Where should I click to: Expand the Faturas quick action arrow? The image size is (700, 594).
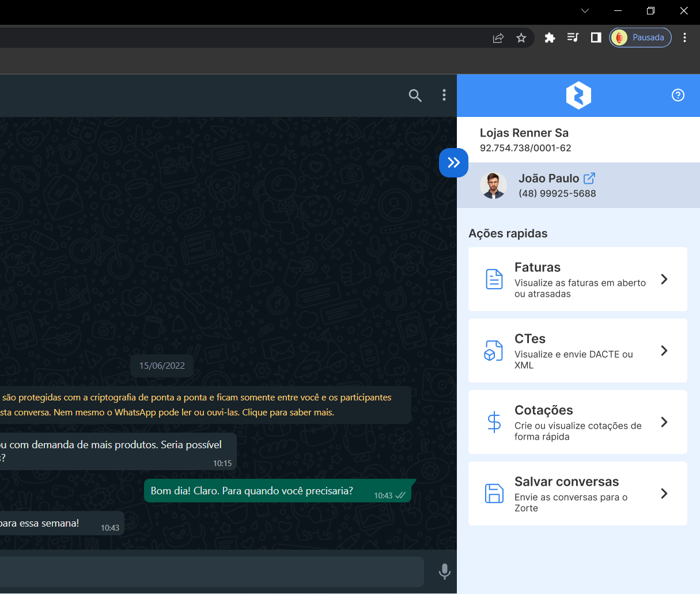(664, 279)
